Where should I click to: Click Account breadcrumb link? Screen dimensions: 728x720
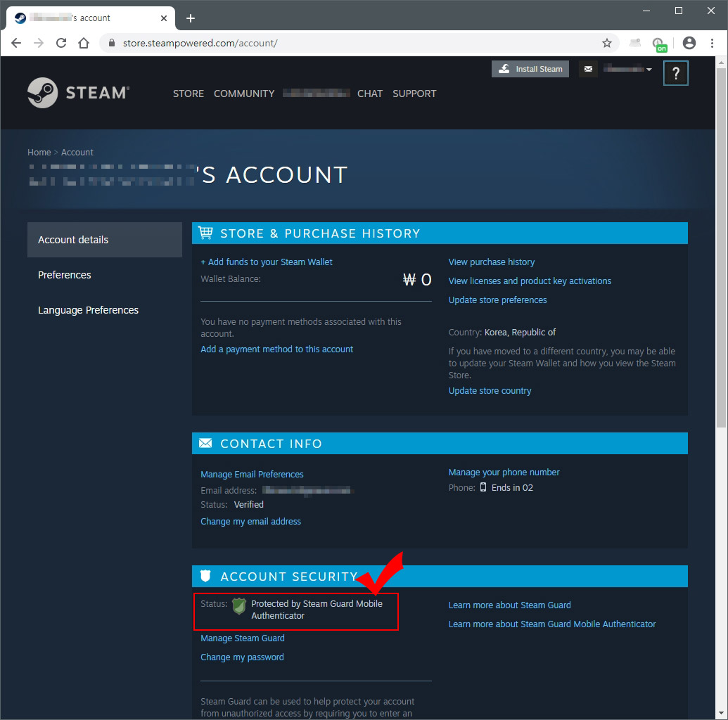click(x=77, y=153)
